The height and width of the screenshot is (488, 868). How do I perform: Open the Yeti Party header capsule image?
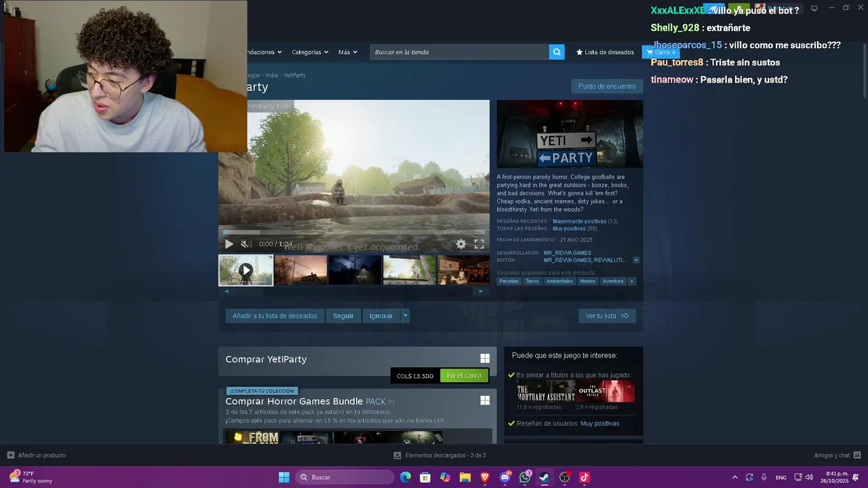[570, 134]
